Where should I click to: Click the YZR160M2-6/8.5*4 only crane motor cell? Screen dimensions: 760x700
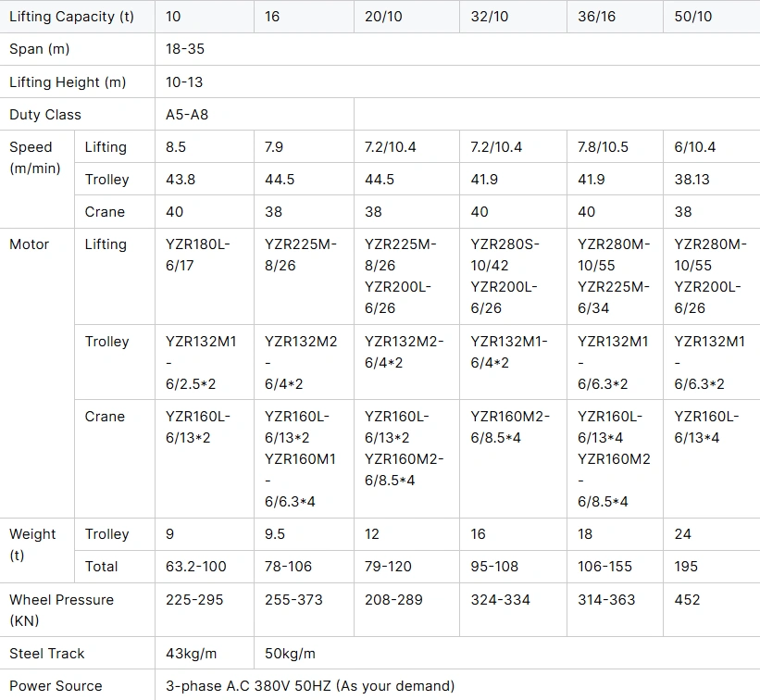pyautogui.click(x=509, y=427)
